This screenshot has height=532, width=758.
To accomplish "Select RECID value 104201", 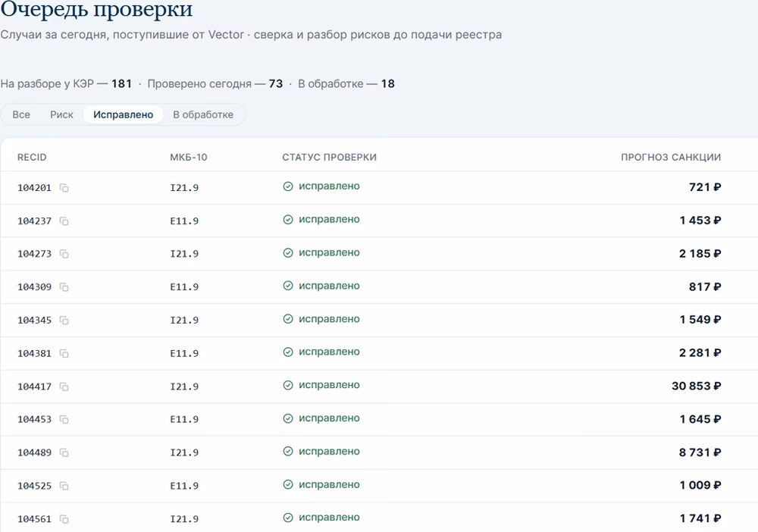I will (x=34, y=188).
